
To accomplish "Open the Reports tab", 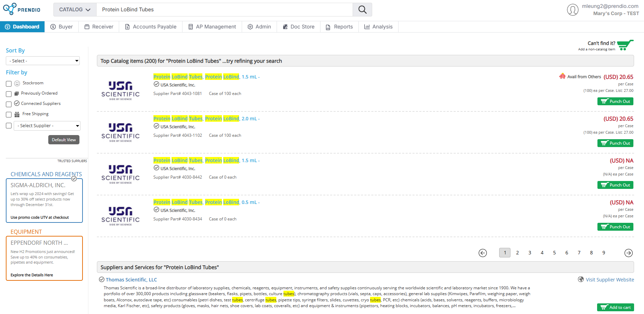I will tap(340, 27).
